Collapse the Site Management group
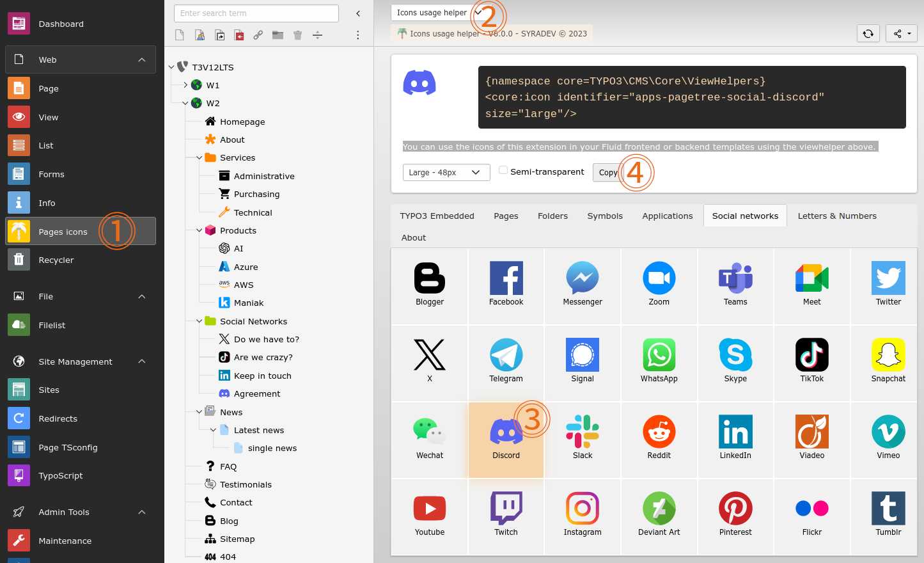This screenshot has height=563, width=924. [x=142, y=361]
